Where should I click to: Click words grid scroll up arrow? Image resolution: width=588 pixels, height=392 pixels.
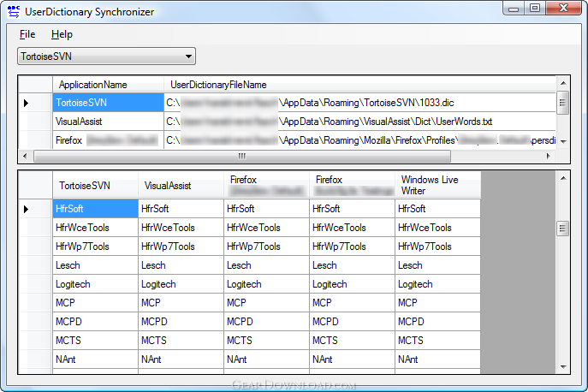tap(563, 178)
